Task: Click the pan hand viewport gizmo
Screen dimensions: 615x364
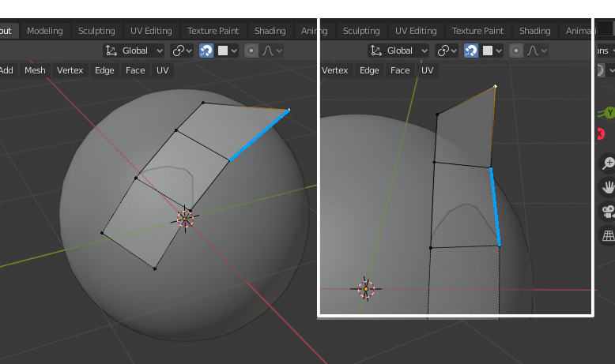Action: click(x=609, y=187)
